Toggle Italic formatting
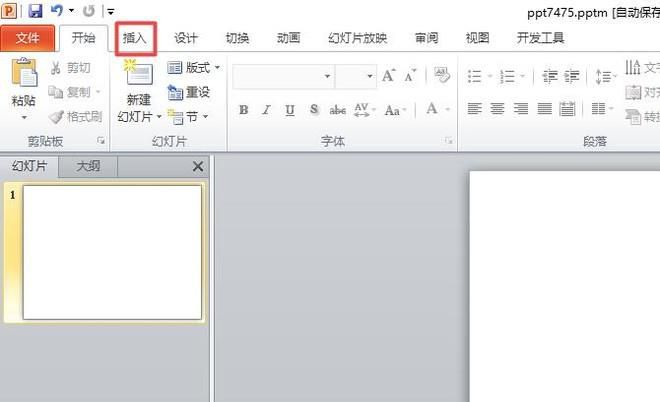Screen dimensions: 660x402 tap(266, 110)
